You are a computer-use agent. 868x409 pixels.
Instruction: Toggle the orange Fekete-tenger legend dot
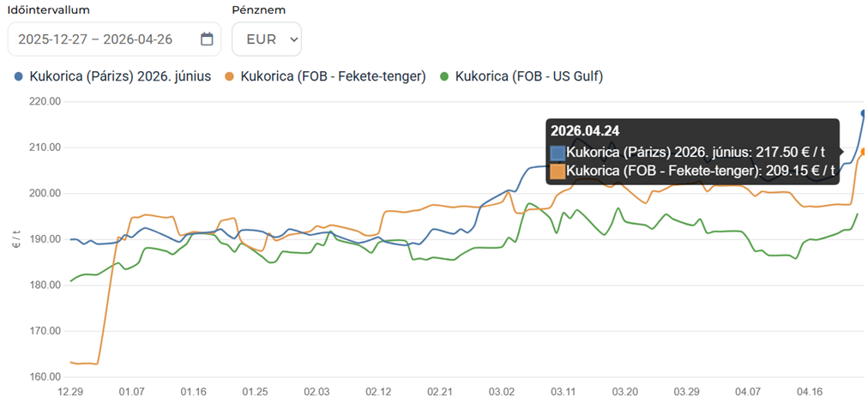click(230, 77)
